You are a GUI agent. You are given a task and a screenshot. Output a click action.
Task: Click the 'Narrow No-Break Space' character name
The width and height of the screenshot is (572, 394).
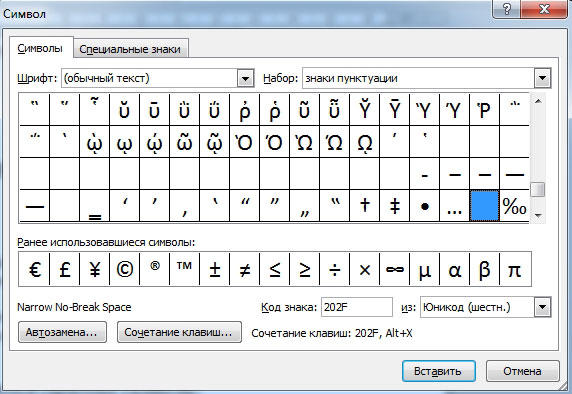(74, 307)
